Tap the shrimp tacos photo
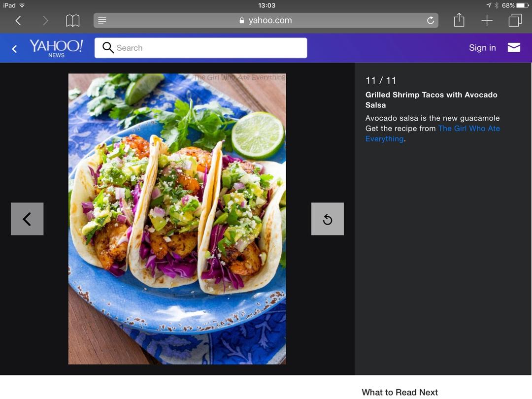The width and height of the screenshot is (532, 399). [x=177, y=219]
